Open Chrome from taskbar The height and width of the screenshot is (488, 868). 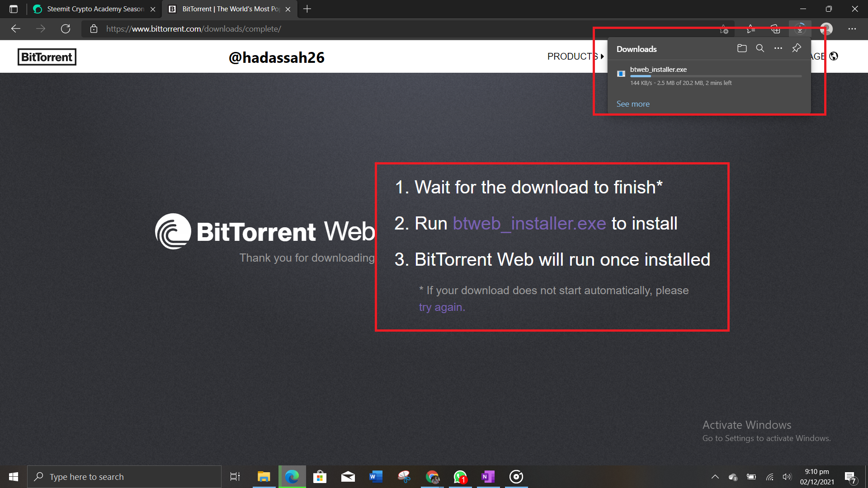click(432, 477)
